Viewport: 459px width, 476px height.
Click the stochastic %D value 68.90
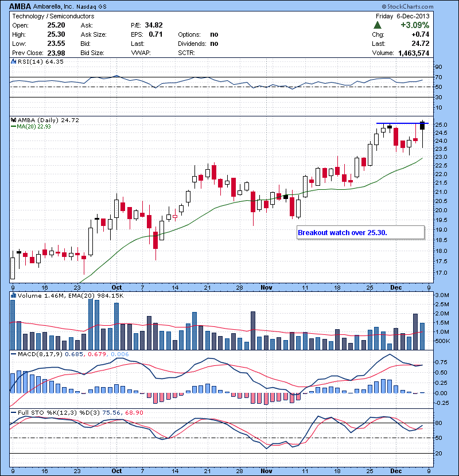[134, 412]
